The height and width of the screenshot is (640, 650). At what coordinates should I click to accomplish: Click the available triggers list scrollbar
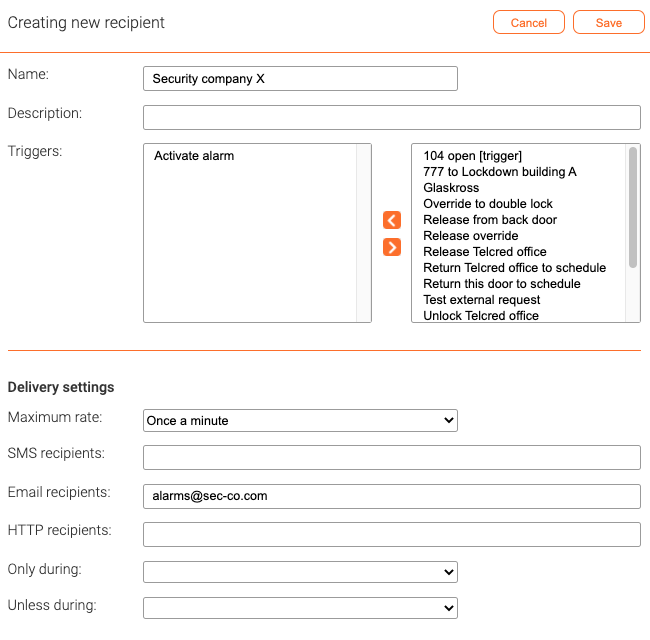tap(633, 207)
